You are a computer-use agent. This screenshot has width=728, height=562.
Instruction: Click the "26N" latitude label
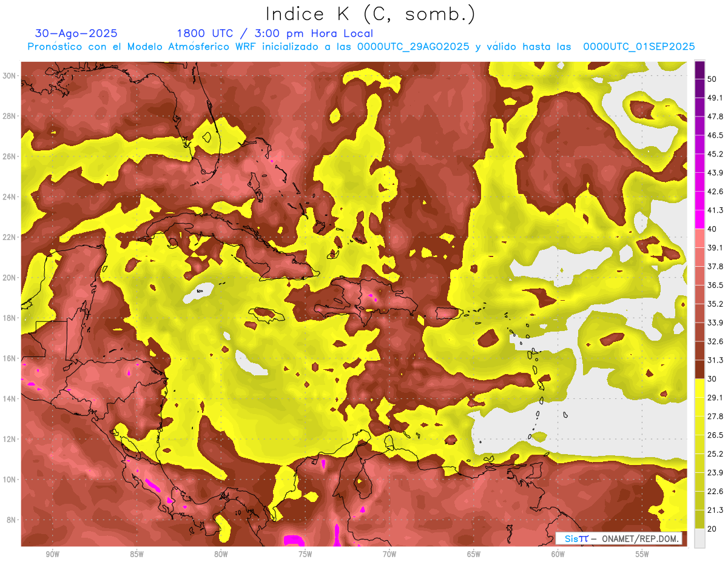(x=10, y=156)
